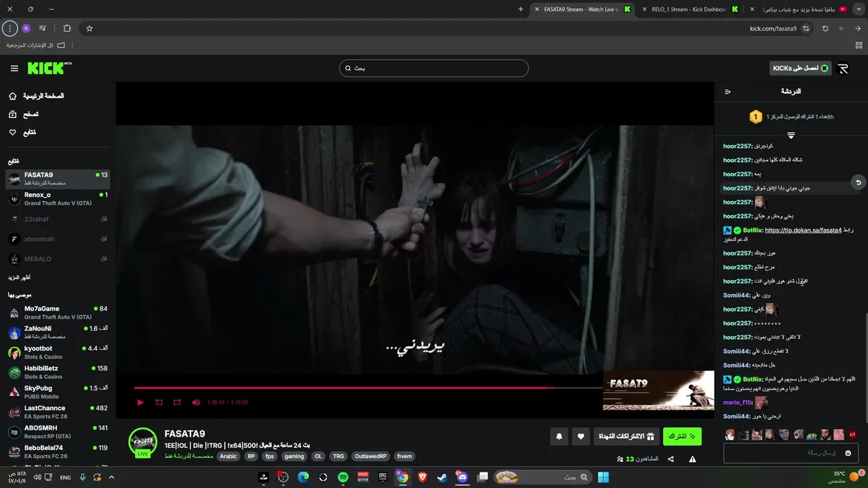Open Discord from the taskbar
868x488 pixels.
pyautogui.click(x=462, y=477)
